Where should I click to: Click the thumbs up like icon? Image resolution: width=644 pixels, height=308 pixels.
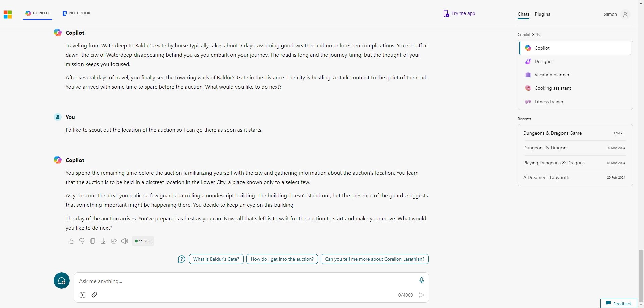71,241
